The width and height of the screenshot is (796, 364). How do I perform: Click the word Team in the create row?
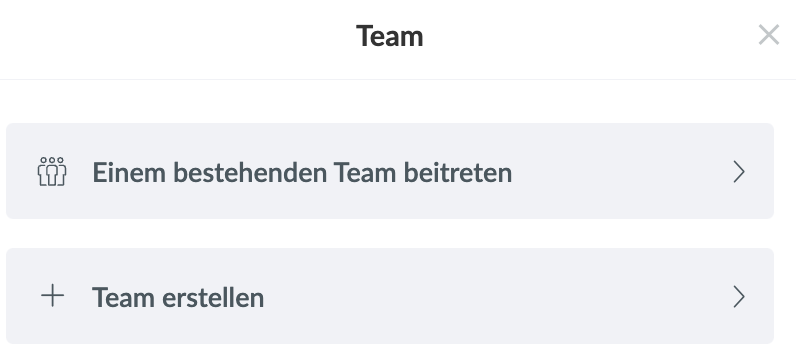pyautogui.click(x=123, y=297)
